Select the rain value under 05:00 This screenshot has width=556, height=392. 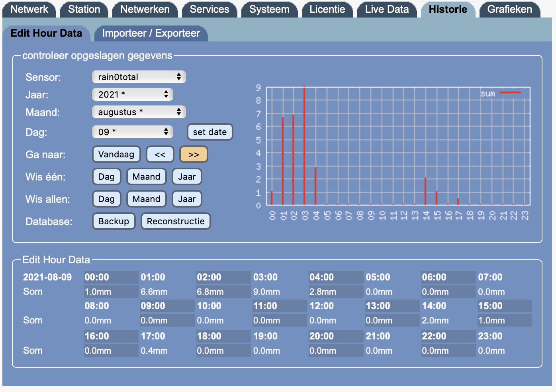(392, 292)
